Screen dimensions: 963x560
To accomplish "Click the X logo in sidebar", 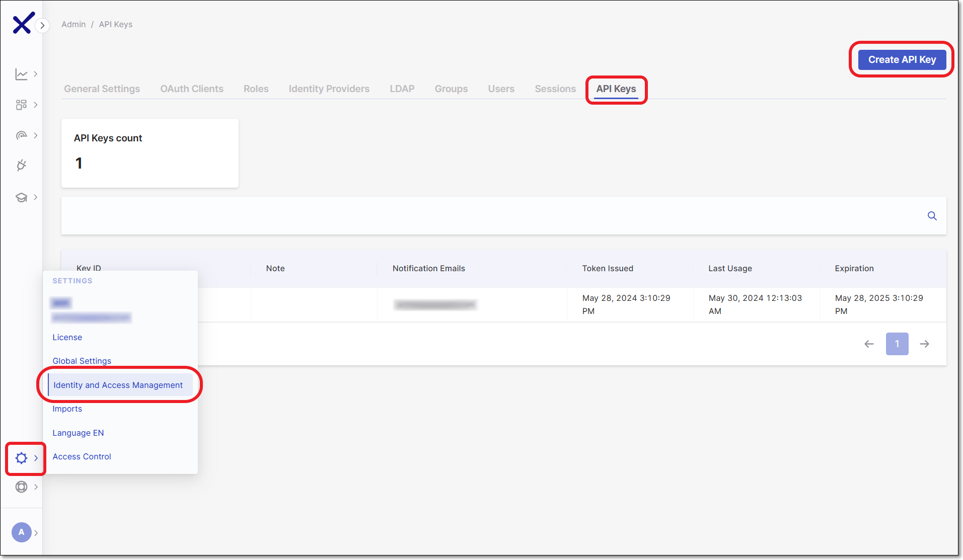I will 23,23.
